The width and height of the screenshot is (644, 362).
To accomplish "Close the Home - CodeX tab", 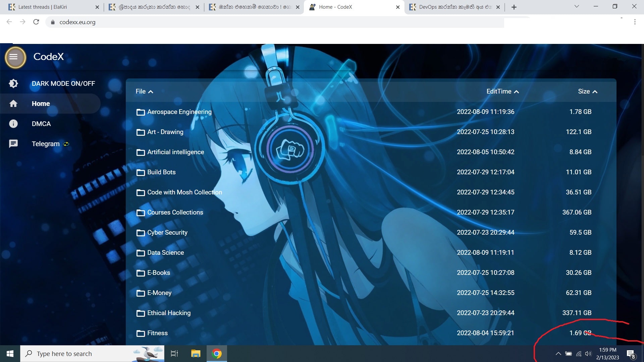I will click(398, 7).
